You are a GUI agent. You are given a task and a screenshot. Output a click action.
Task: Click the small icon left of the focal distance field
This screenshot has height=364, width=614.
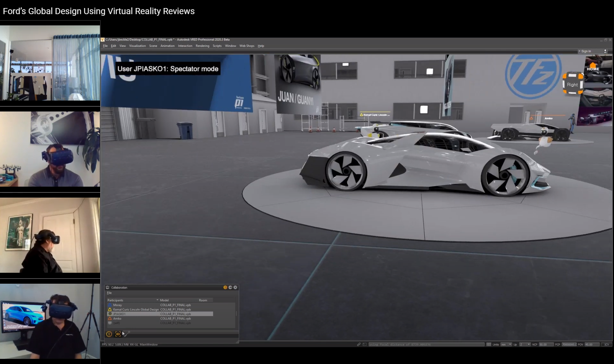point(365,344)
